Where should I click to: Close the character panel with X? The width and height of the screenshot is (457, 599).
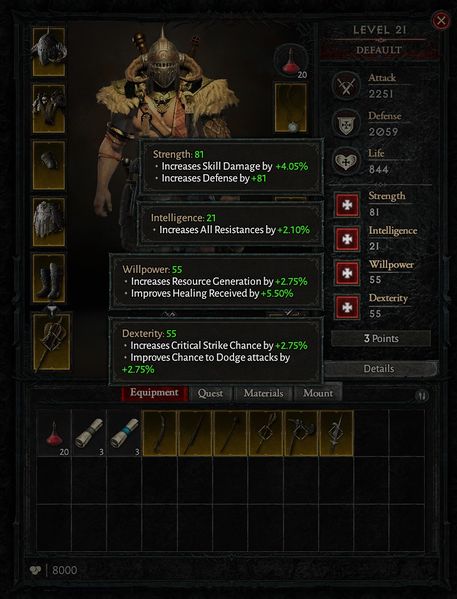(441, 20)
